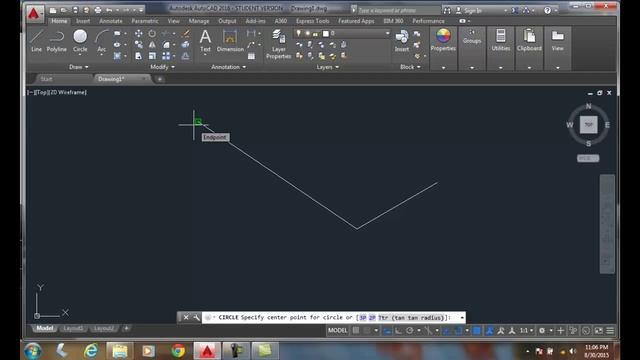The image size is (640, 360).
Task: Click the Scale tool in Modify panel
Action: [x=152, y=56]
